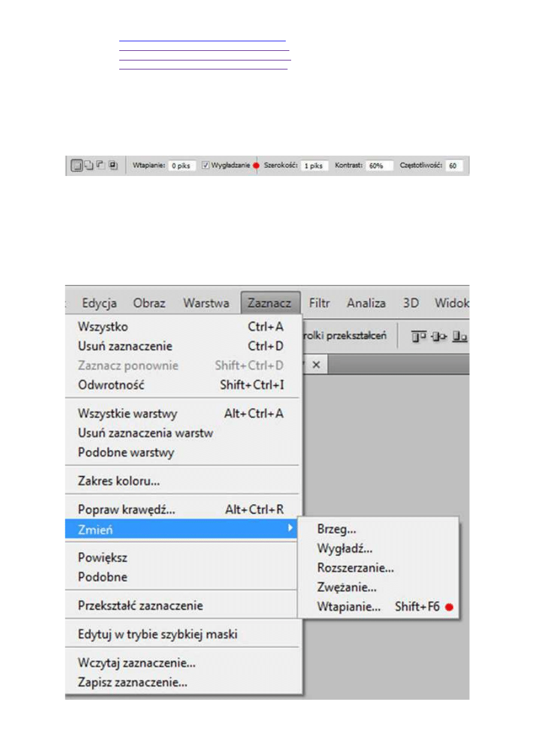
Task: Open the Warstwa menu
Action: 206,303
